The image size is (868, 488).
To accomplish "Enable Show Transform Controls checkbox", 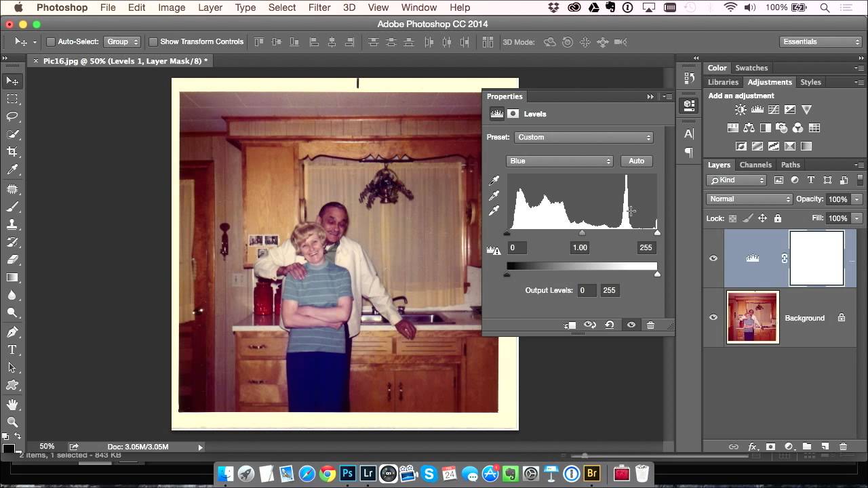I will (x=153, y=42).
